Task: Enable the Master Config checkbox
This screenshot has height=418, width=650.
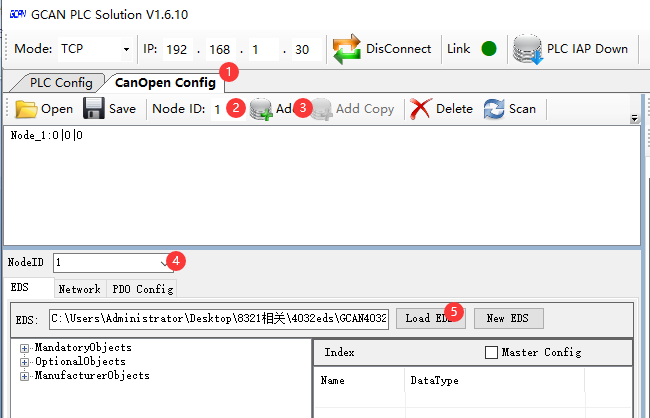Action: click(x=491, y=352)
